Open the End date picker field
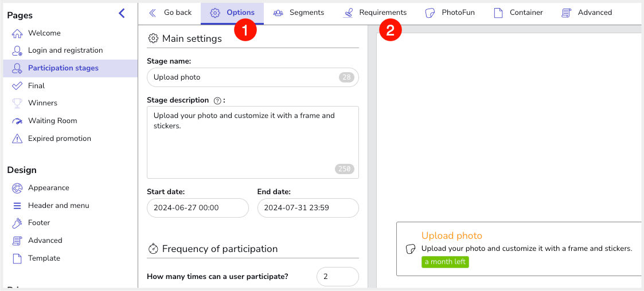The width and height of the screenshot is (644, 291). coord(308,208)
